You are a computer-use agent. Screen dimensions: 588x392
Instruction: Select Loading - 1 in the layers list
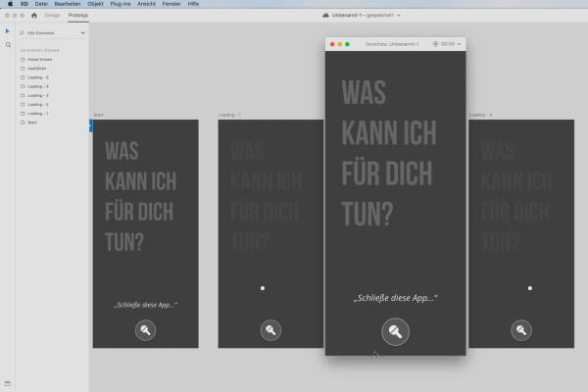(38, 114)
